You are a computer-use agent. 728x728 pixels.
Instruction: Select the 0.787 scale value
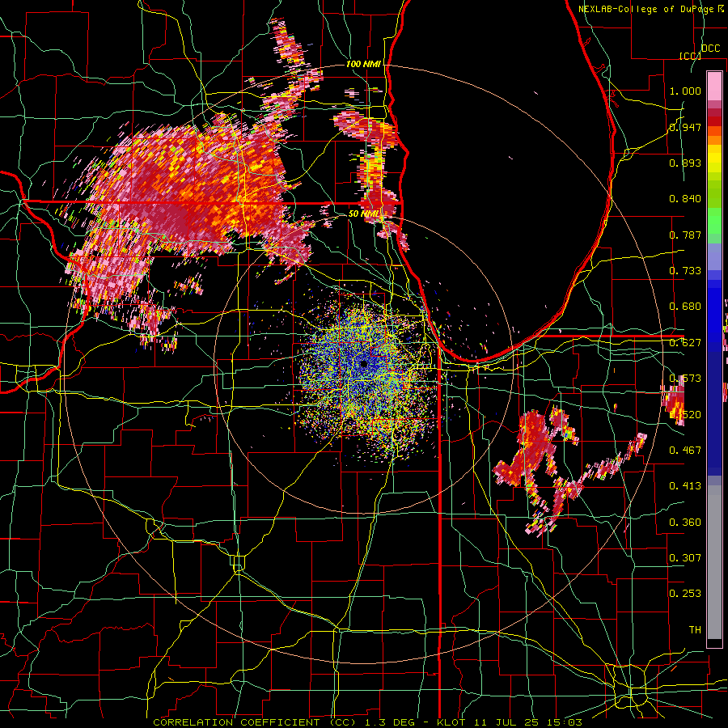685,235
